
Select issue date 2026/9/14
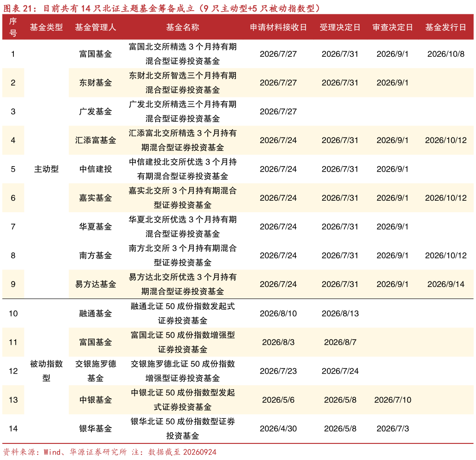pyautogui.click(x=446, y=284)
